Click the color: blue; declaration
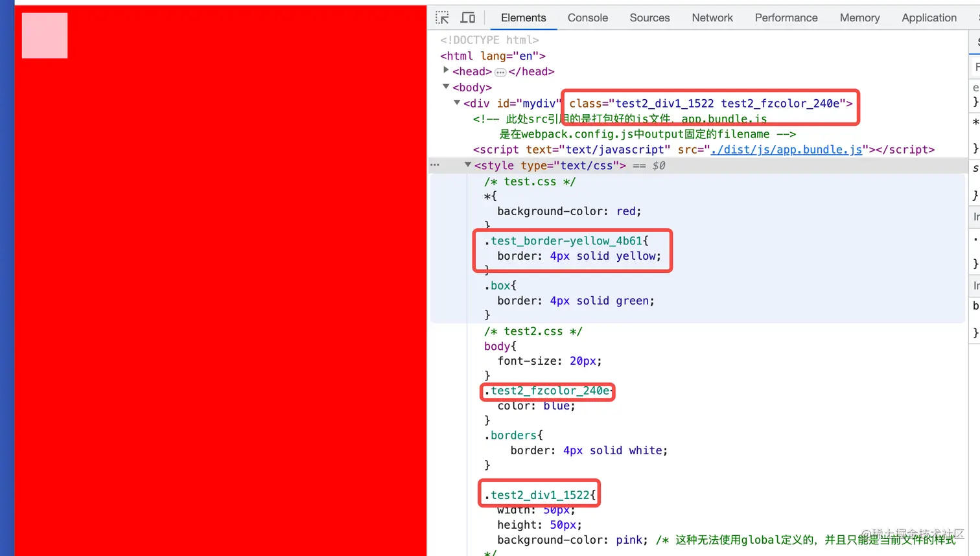The image size is (980, 556). pyautogui.click(x=536, y=406)
